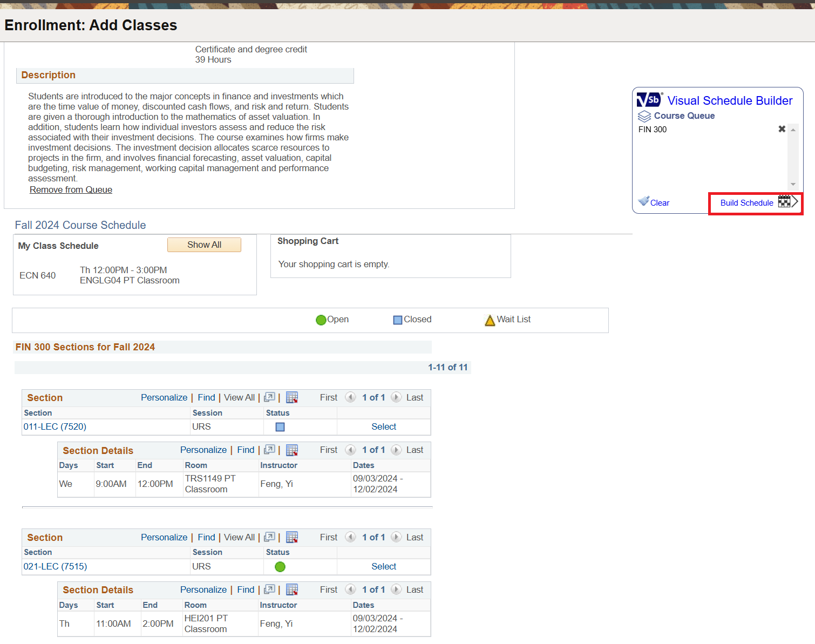
Task: Open 021-LEC section grid in new window icon
Action: click(x=269, y=537)
